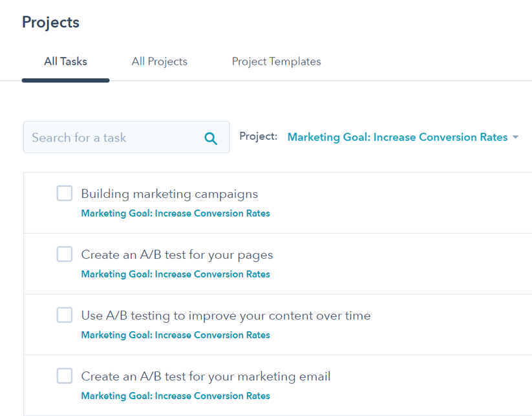Go to the Project Templates tab
The image size is (532, 416).
276,61
